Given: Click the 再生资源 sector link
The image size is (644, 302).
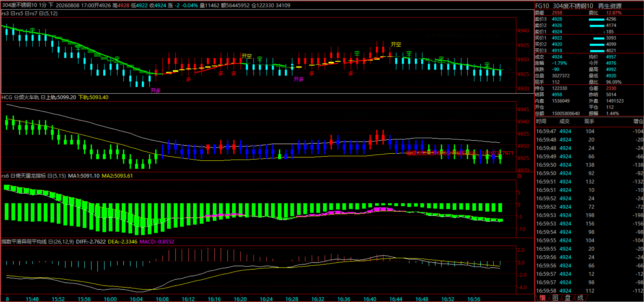Looking at the screenshot, I should pyautogui.click(x=610, y=6).
